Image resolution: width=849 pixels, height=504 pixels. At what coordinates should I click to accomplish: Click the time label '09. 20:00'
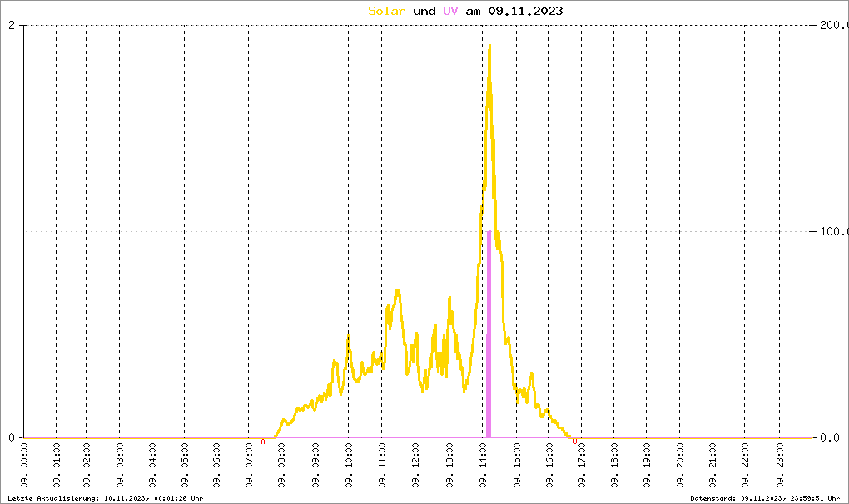click(x=680, y=466)
